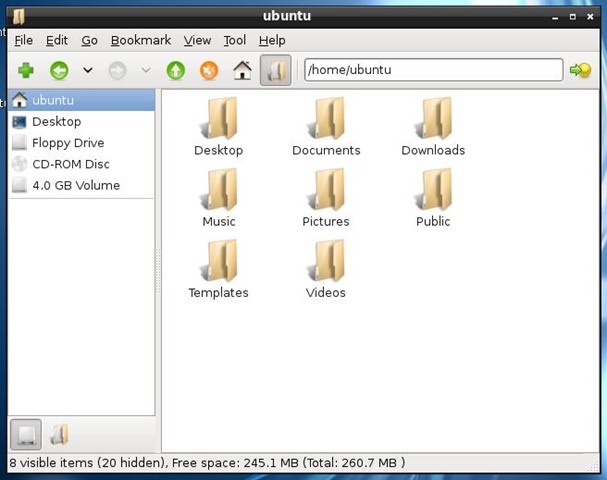Minimize the ubuntu file manager window
This screenshot has height=480, width=607.
(556, 17)
